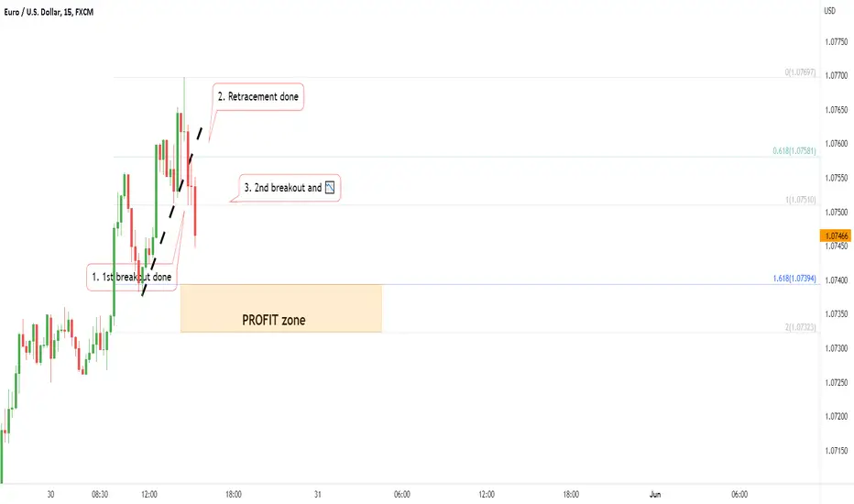The image size is (854, 504).
Task: Click the USD currency label on price axis
Action: (x=829, y=11)
